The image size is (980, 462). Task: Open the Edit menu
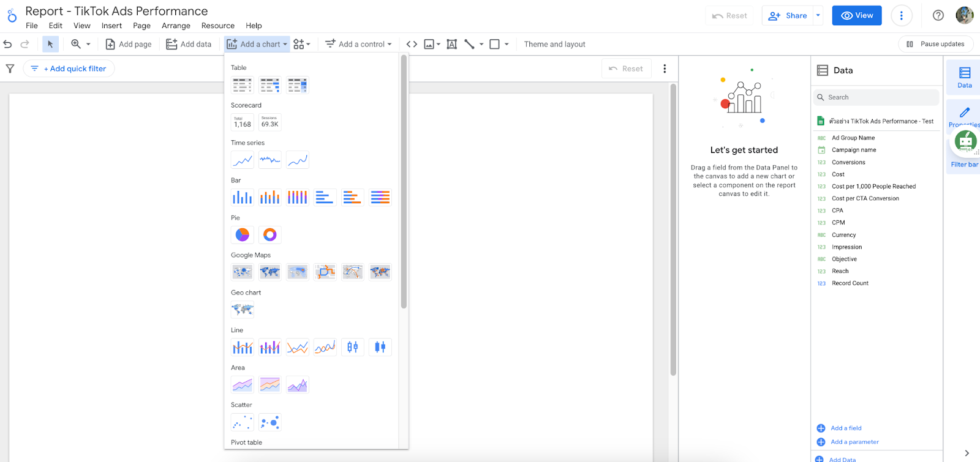56,26
